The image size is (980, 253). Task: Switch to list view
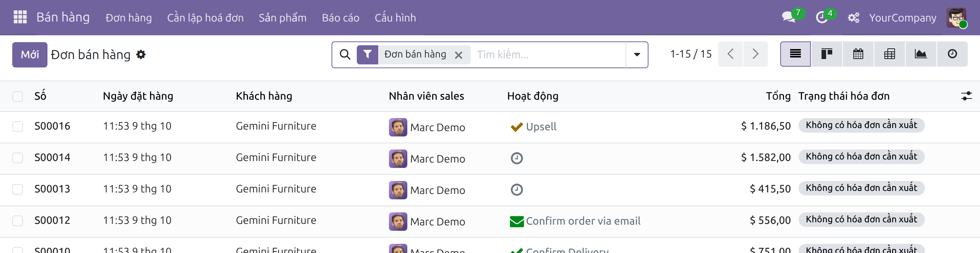pyautogui.click(x=795, y=54)
